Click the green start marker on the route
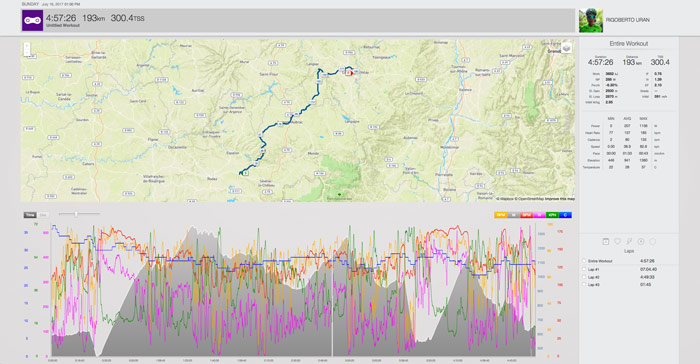This screenshot has width=700, height=364. pyautogui.click(x=245, y=173)
